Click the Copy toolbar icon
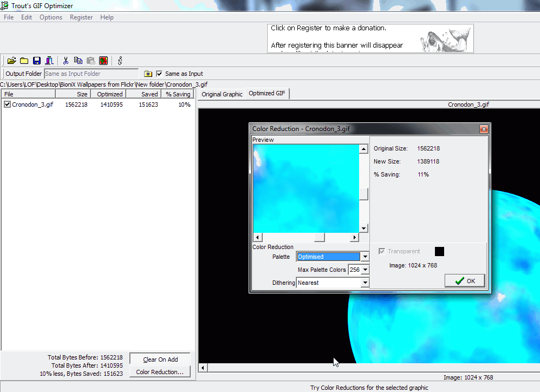 (x=78, y=61)
